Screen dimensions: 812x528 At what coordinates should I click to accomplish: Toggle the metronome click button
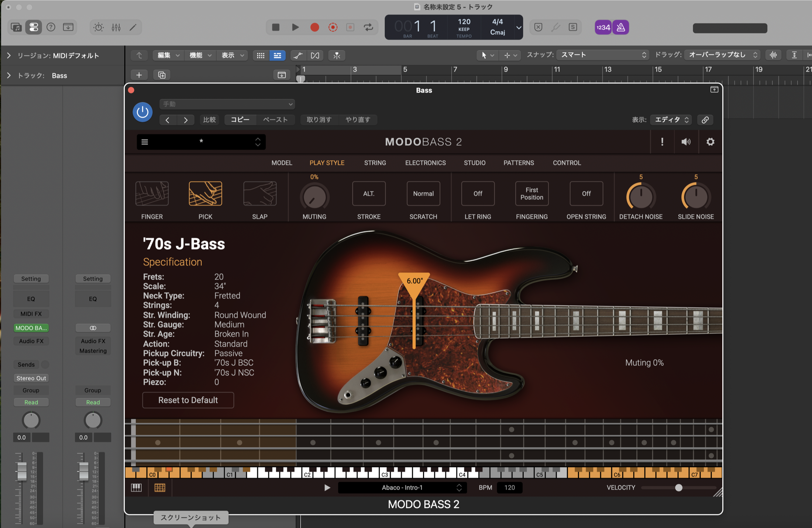(621, 27)
